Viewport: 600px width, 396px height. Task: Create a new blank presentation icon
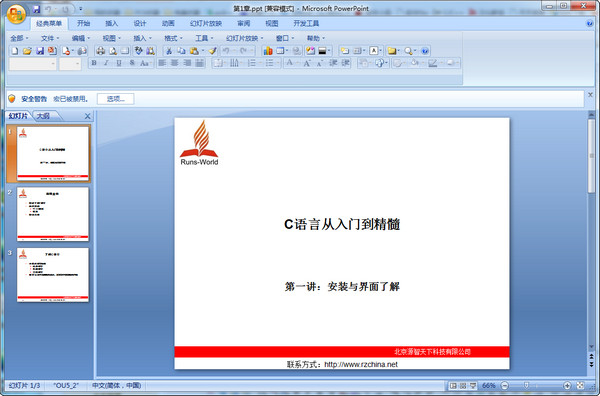(x=15, y=51)
